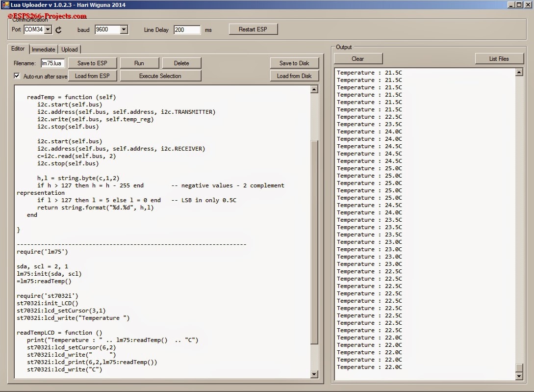Click editor scrollbar up arrow
534x392 pixels.
[x=314, y=89]
